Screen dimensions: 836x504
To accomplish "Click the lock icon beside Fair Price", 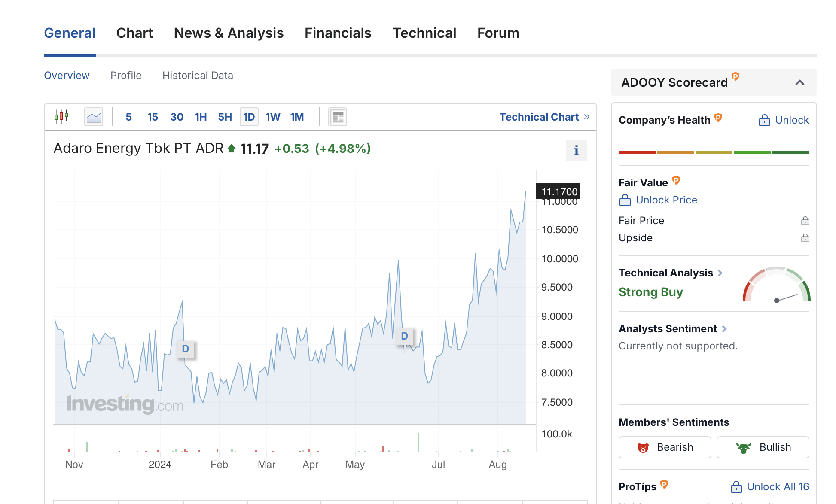I will coord(805,221).
